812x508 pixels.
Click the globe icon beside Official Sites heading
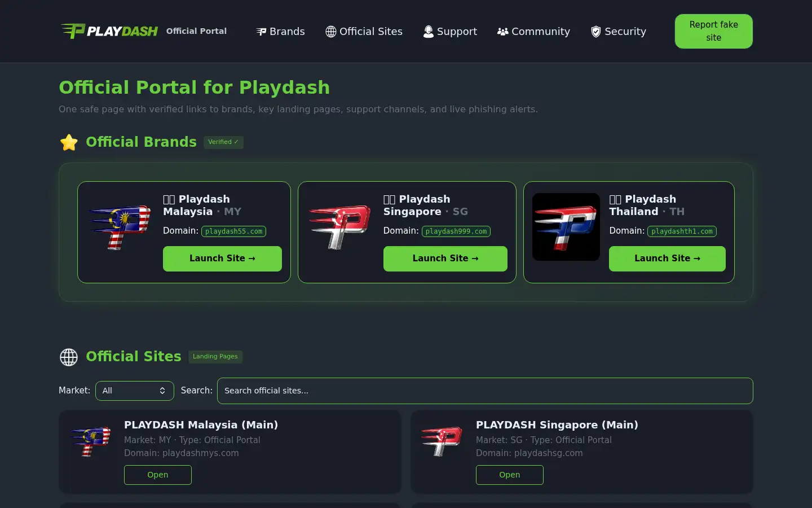point(69,357)
